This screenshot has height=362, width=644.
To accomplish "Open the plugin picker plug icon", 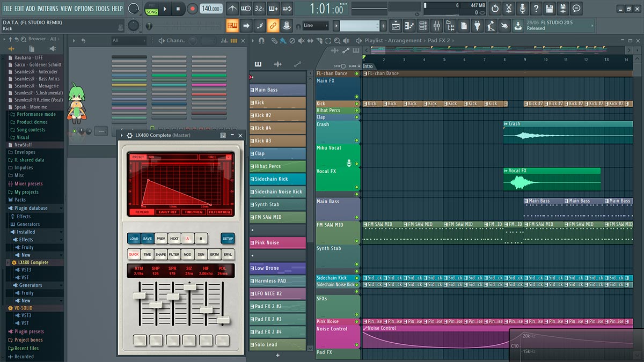I will point(477,25).
